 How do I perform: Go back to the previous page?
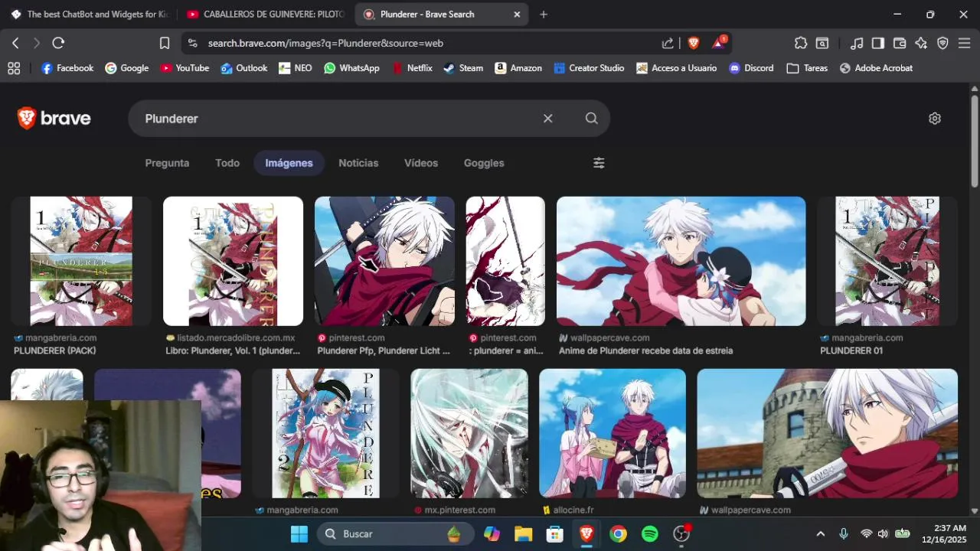15,44
